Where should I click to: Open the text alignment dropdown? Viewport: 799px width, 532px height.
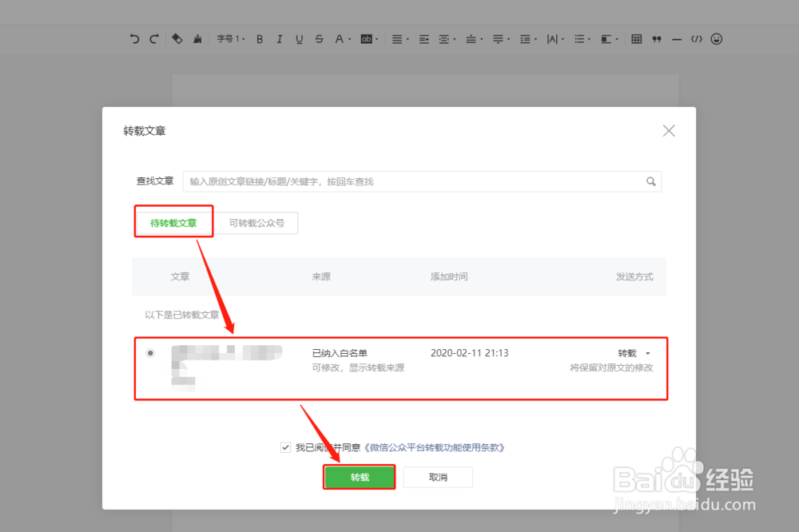click(x=400, y=39)
